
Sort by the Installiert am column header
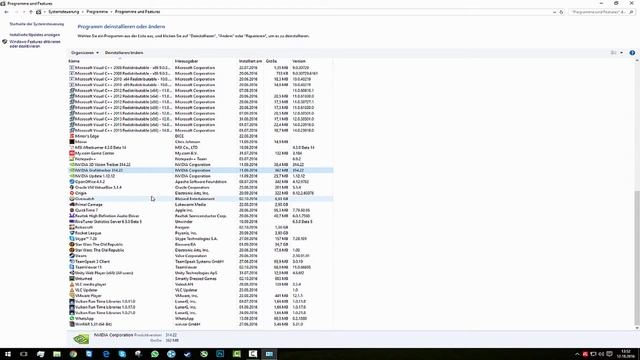point(251,61)
